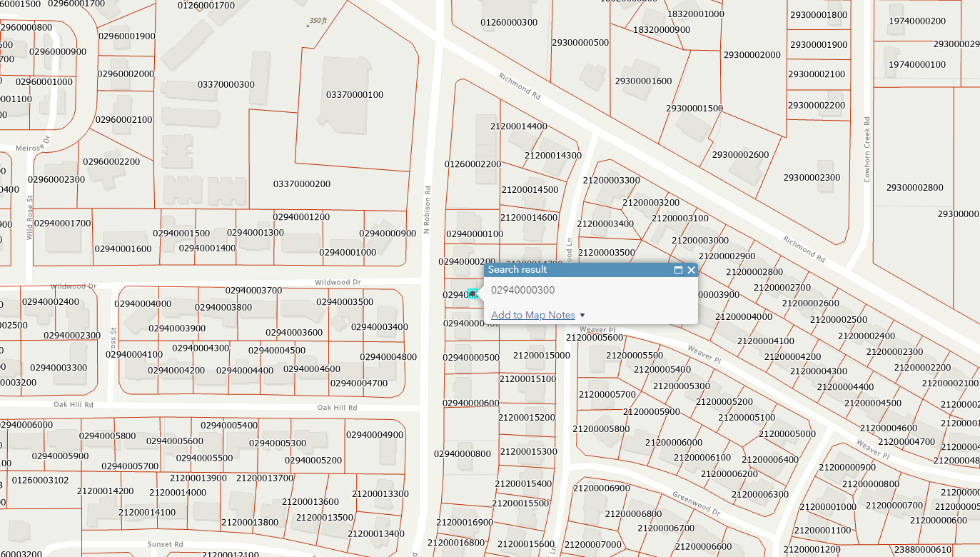Viewport: 980px width, 557px height.
Task: Select parcel 29300002000
Action: click(752, 55)
